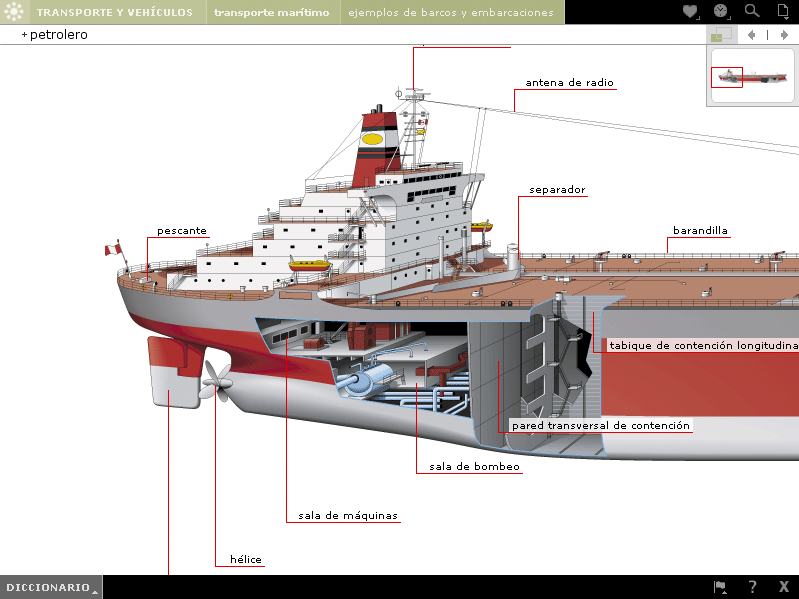Expand the DICCIONARIO menu
799x599 pixels.
click(x=51, y=588)
